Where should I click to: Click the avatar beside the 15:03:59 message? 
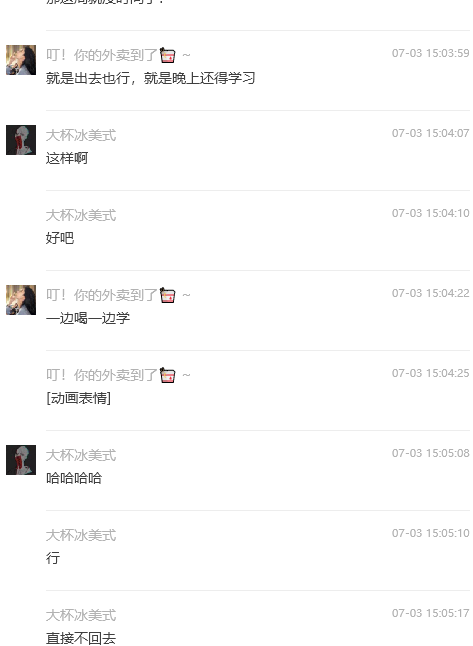[x=21, y=60]
